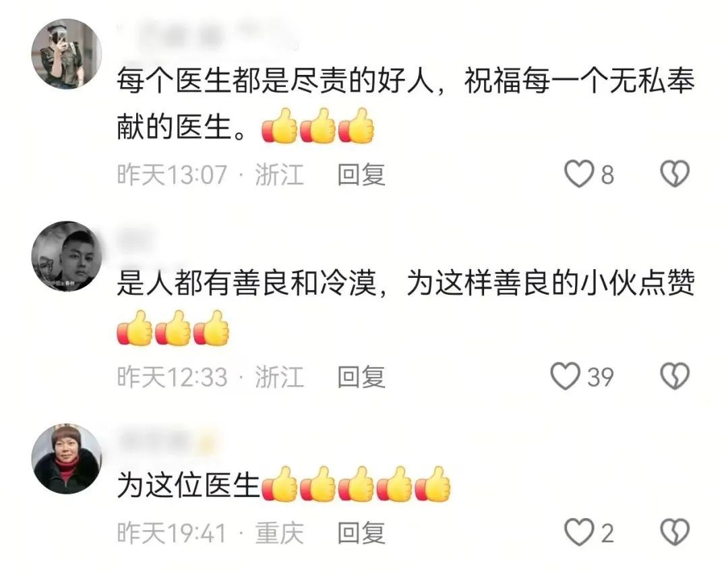Image resolution: width=728 pixels, height=572 pixels.
Task: Reply to the 昨天13:07 comment
Action: click(x=361, y=175)
